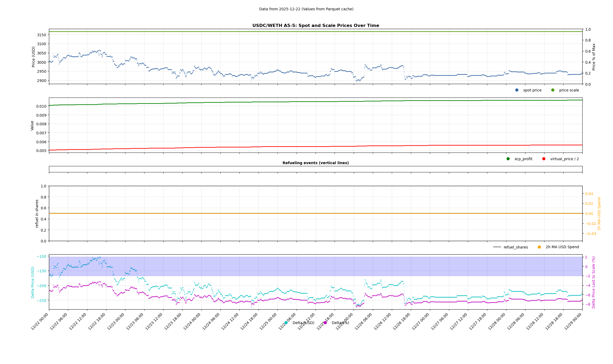Viewport: 613px width, 364px height.
Task: Click the 12/24 00:00 x-axis tick label
Action: point(192,322)
